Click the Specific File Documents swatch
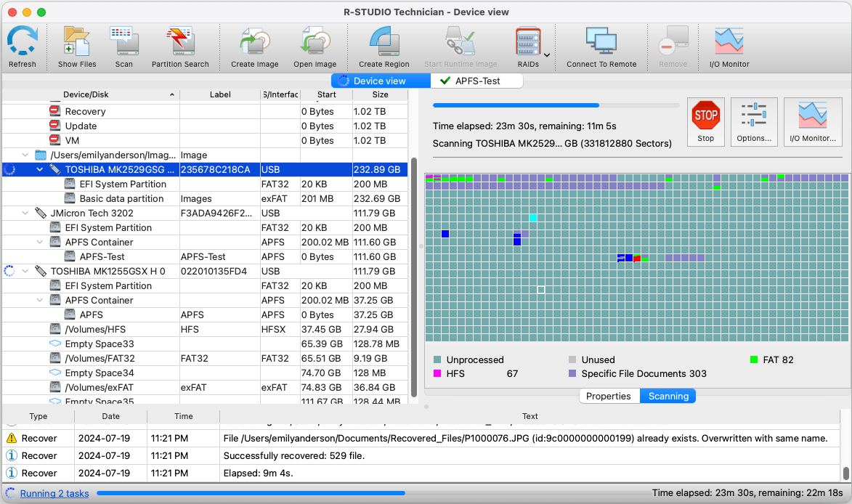Image resolution: width=852 pixels, height=504 pixels. [x=572, y=374]
